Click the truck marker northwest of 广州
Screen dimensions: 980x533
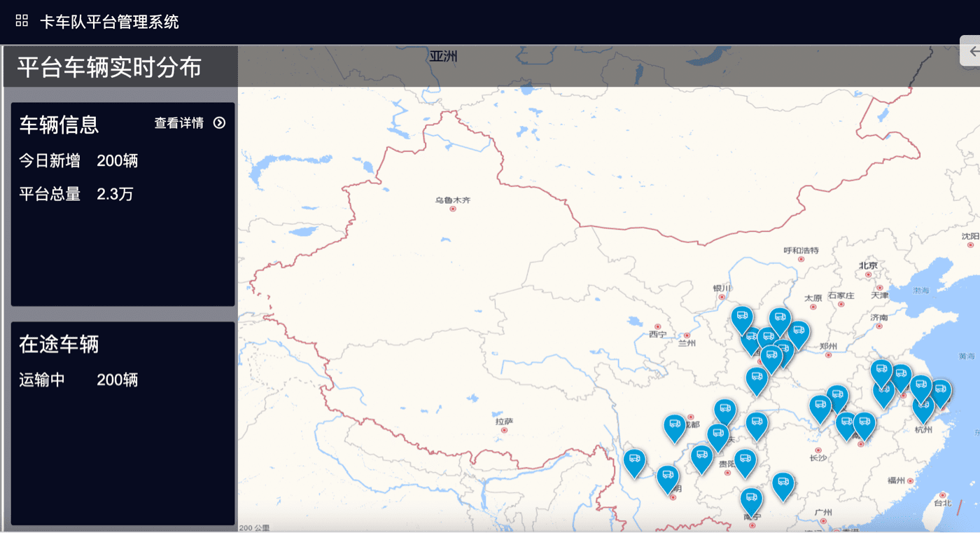tap(783, 485)
